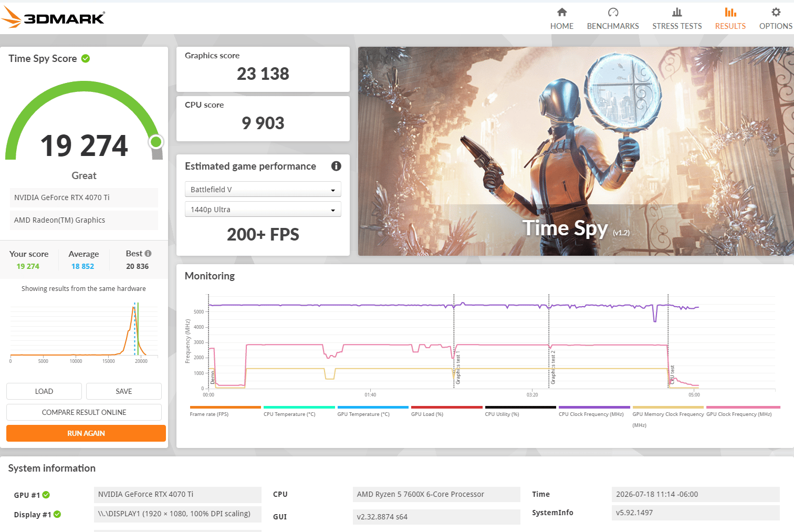Click the Time Spy score 19 274
Screen dimensions: 794x532
(84, 145)
